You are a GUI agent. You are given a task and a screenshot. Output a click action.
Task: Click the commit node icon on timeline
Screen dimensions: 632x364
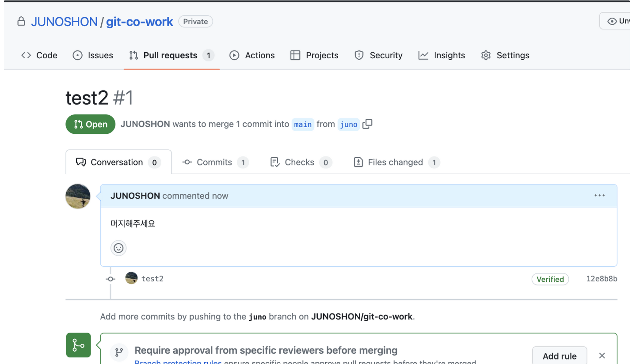pos(110,279)
